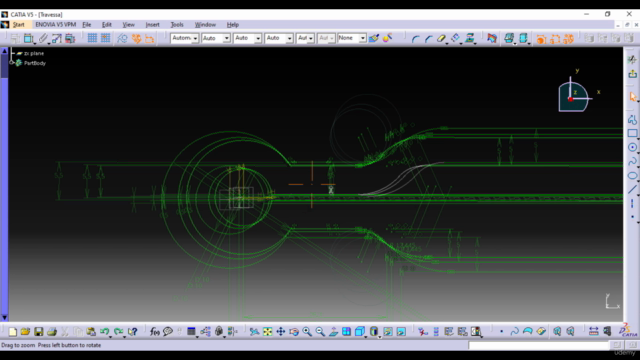Open the view mode cube dropdown arrow

pos(365,337)
